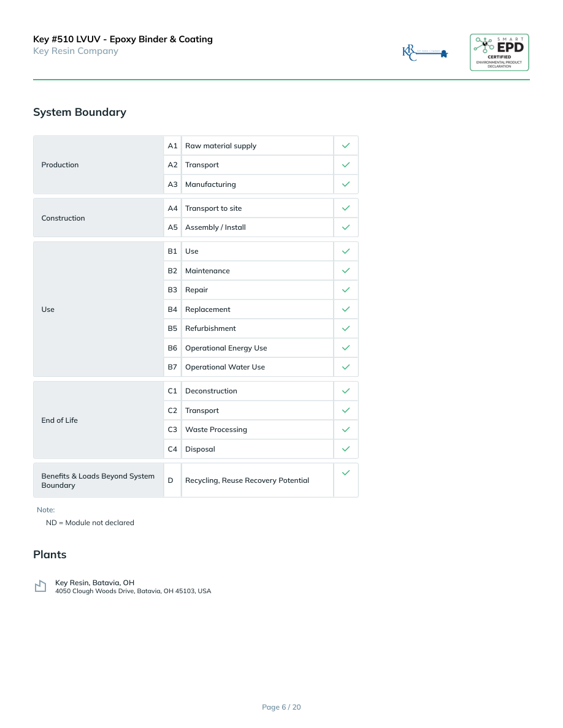Viewport: 563px width, 728px height.
Task: Click the checkmark for Raw material supply
Action: (x=346, y=146)
